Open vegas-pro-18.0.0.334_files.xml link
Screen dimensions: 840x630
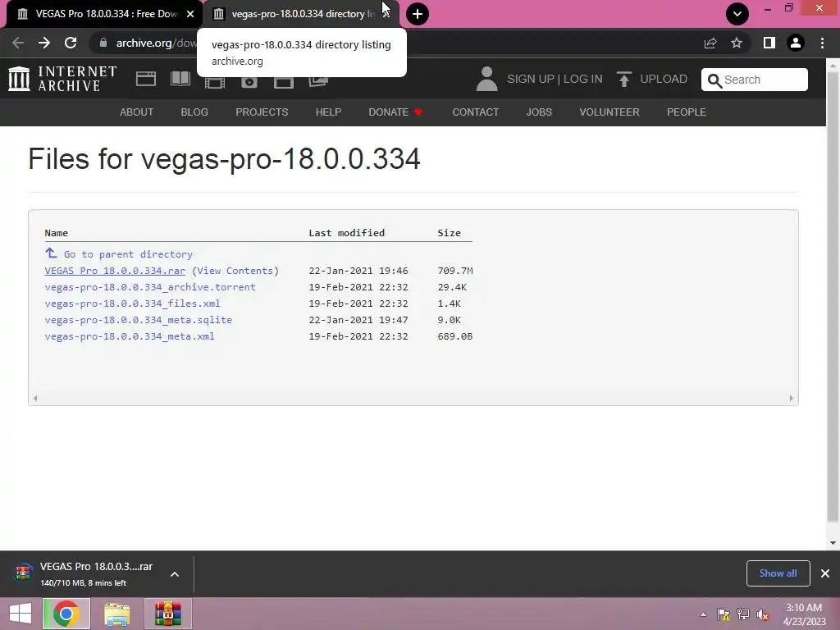point(132,304)
